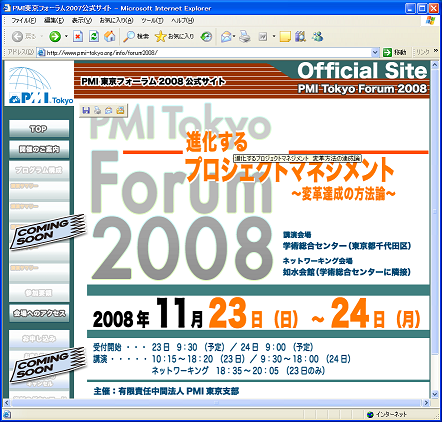
Task: Open the Edit button dropdown arrow
Action: (x=274, y=36)
